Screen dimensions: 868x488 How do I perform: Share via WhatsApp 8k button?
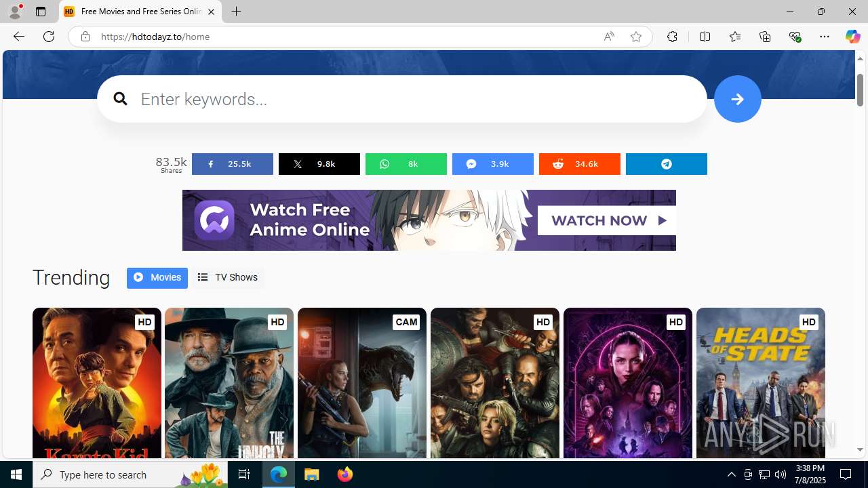[406, 164]
